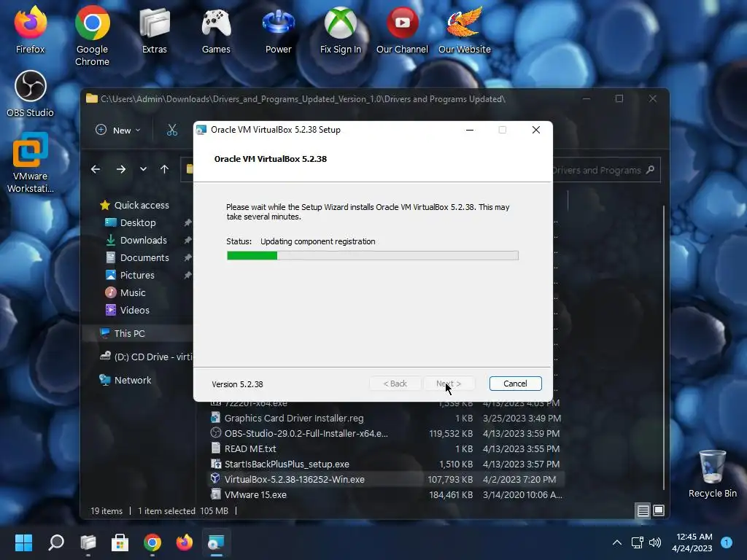
Task: Open the volume control in system tray
Action: click(656, 542)
